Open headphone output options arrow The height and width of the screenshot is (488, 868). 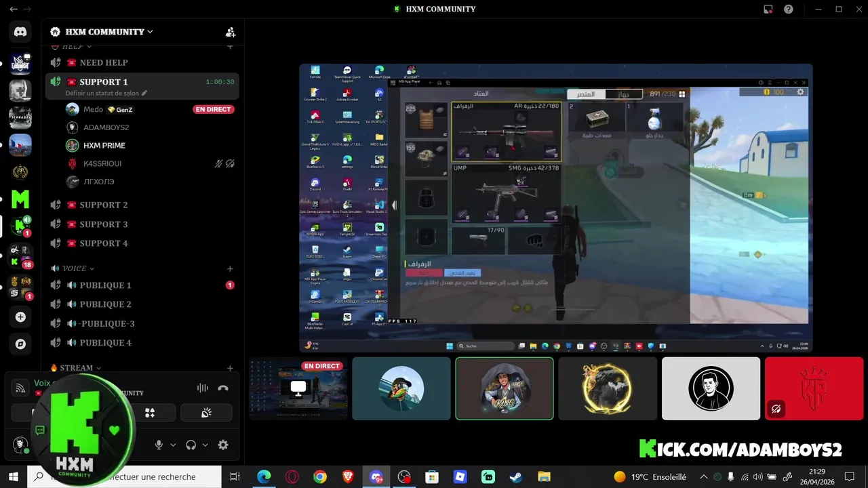205,445
